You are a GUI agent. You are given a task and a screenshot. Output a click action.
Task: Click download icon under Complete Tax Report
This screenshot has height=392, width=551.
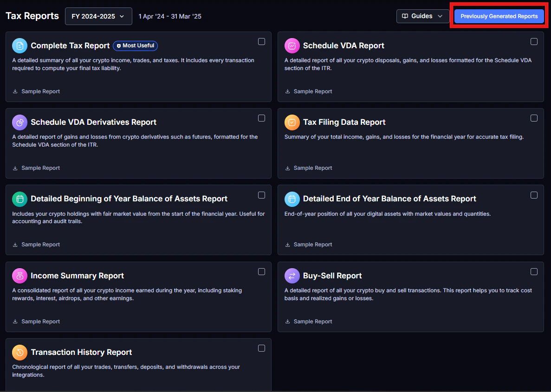tap(15, 91)
